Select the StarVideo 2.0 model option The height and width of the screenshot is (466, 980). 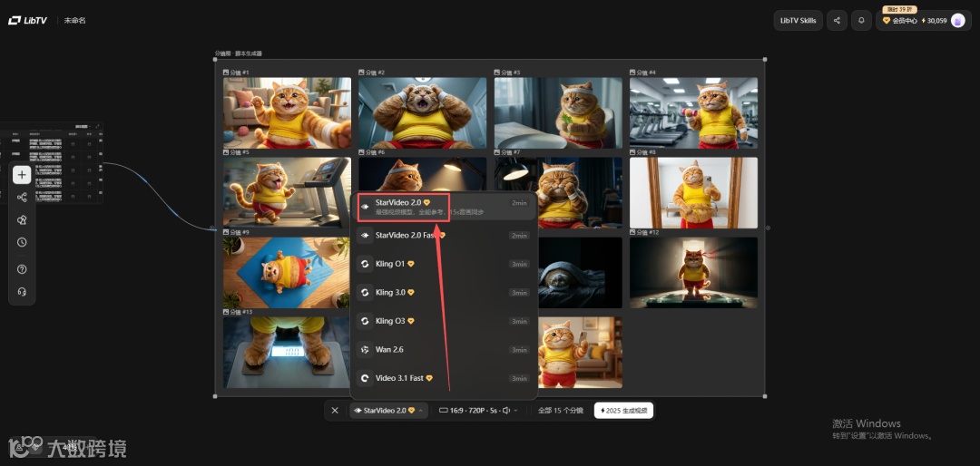click(444, 207)
